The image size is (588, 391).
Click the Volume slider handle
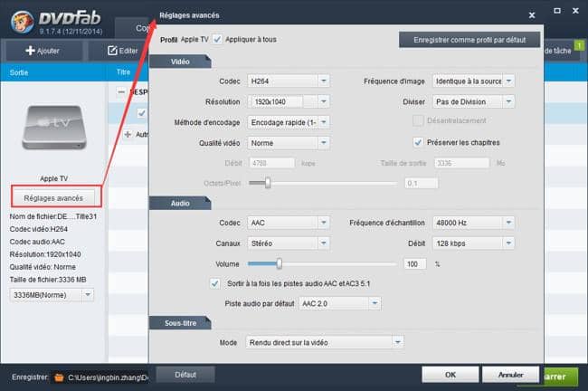pos(279,263)
